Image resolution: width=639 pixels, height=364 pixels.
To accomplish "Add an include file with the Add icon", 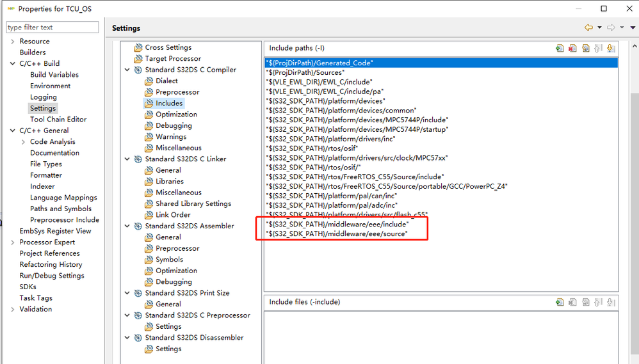I will pos(560,302).
